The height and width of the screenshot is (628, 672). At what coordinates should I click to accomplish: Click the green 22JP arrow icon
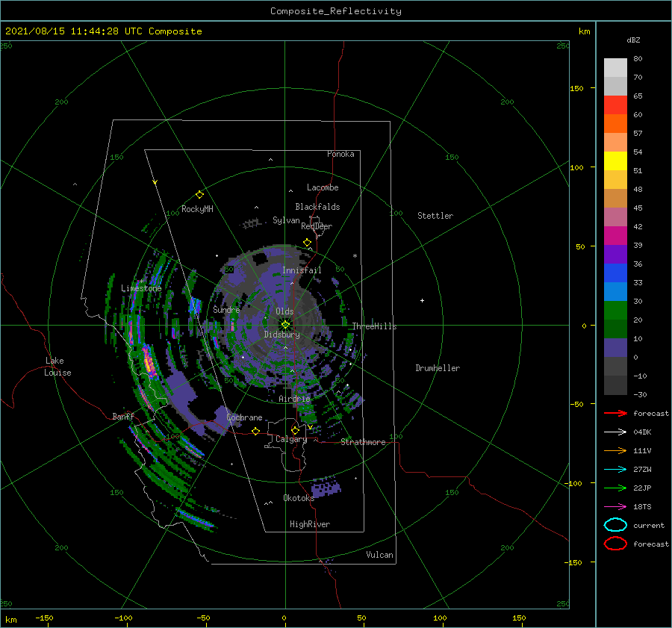point(615,488)
